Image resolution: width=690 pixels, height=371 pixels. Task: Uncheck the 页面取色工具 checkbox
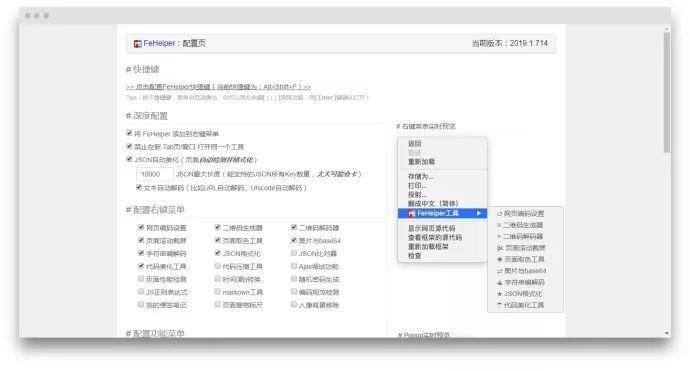pyautogui.click(x=218, y=240)
